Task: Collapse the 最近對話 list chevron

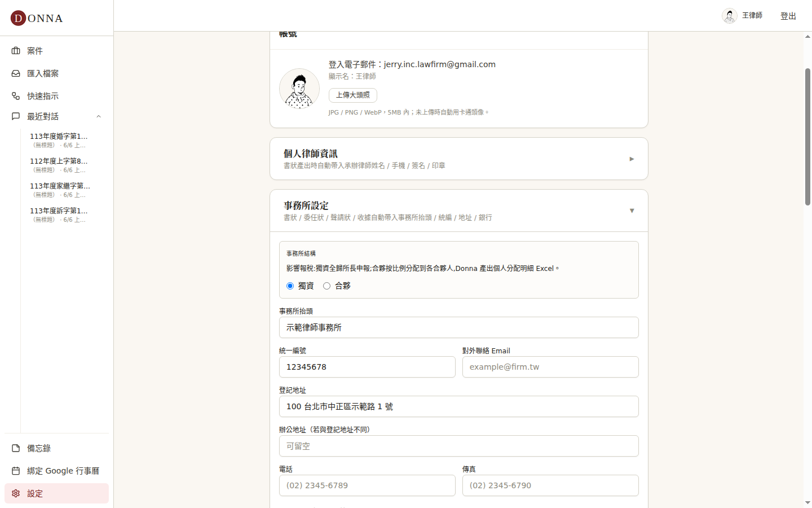Action: tap(99, 116)
